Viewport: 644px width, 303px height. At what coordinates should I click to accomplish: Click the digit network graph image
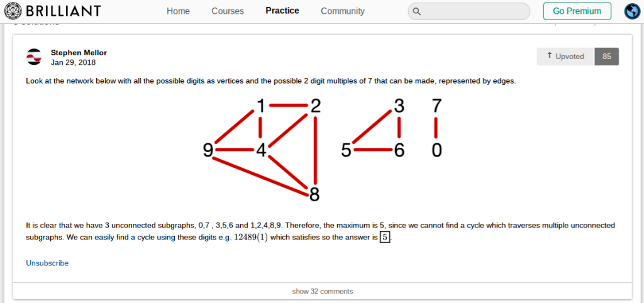[322, 150]
